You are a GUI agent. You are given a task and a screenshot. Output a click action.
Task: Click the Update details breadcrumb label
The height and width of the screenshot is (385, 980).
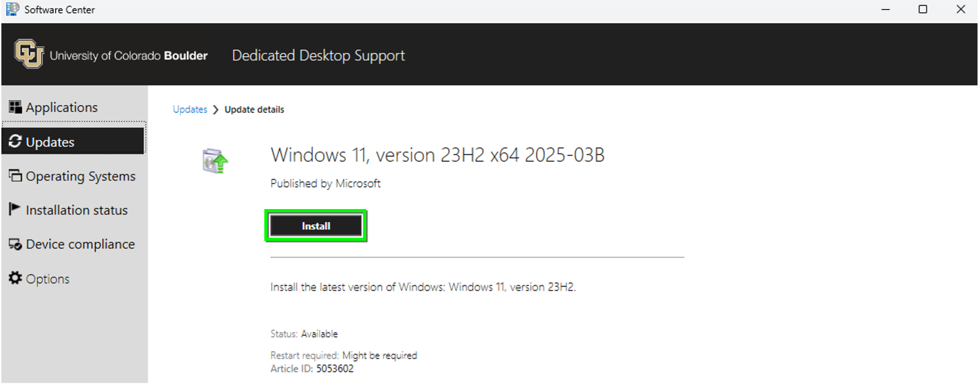click(254, 110)
